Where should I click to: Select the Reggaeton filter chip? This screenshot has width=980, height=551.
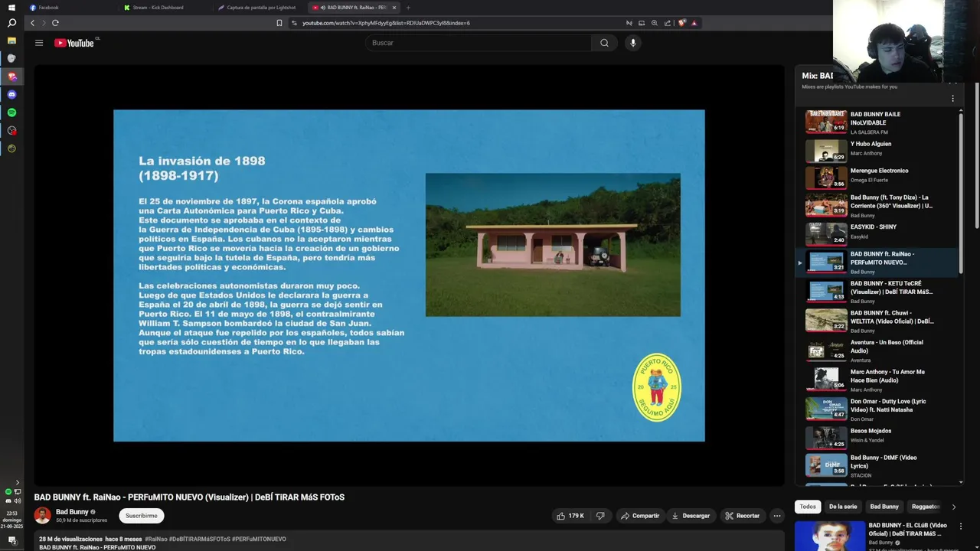tap(926, 507)
